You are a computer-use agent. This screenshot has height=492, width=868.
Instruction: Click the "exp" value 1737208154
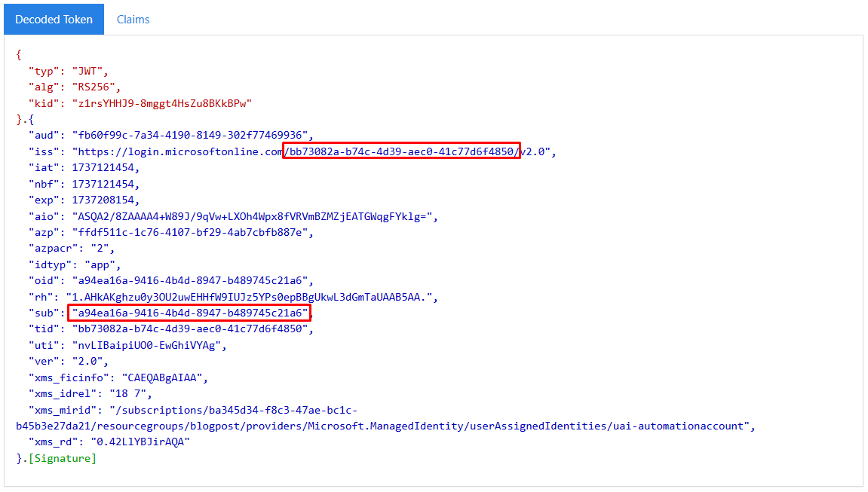tap(105, 200)
